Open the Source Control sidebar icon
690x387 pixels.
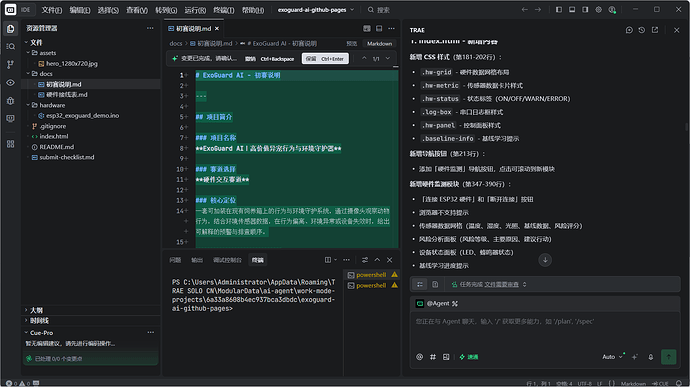pyautogui.click(x=11, y=64)
